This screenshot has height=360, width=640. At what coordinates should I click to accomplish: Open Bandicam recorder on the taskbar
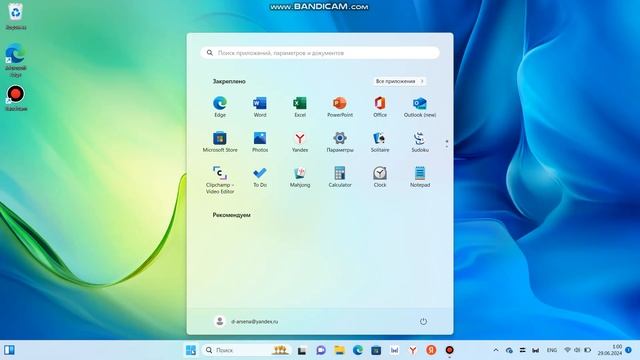(449, 350)
